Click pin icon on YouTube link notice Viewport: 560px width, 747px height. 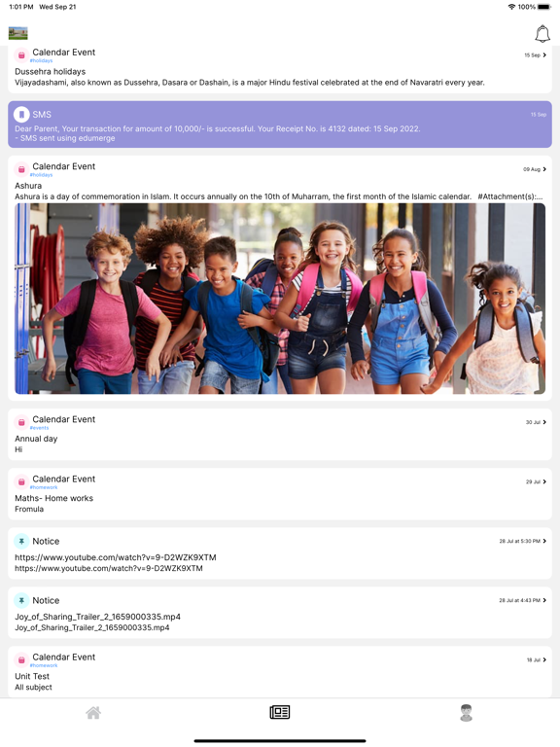[x=21, y=541]
